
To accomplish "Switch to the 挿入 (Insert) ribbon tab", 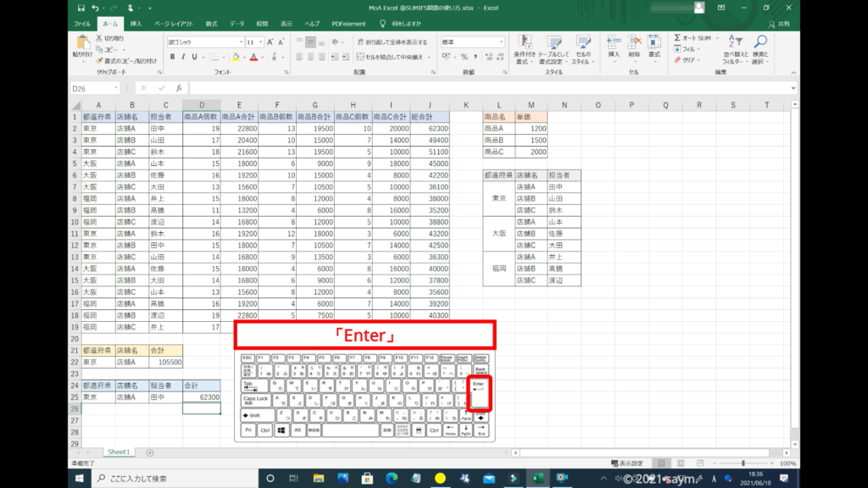I will (136, 24).
